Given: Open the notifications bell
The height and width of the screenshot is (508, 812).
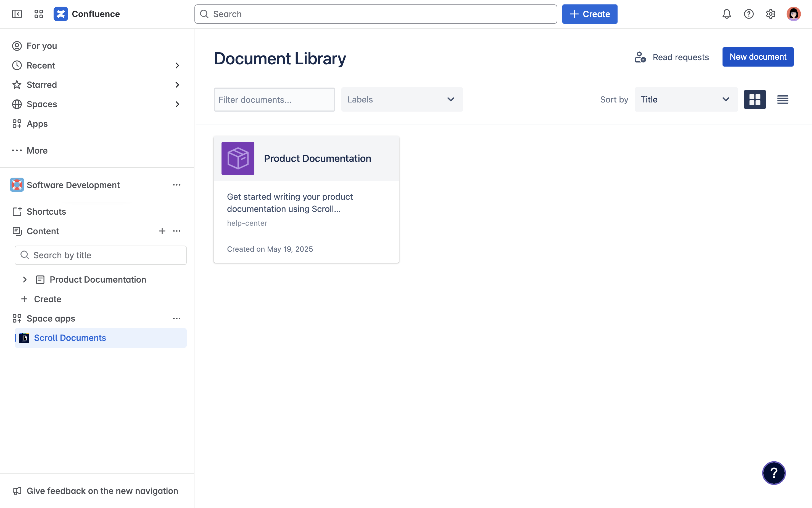Looking at the screenshot, I should 726,14.
